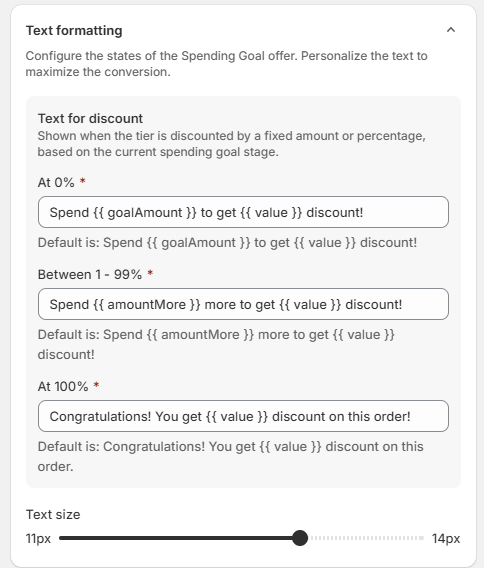Focus the At 100% Congratulations input field
This screenshot has height=568, width=484.
click(x=243, y=416)
